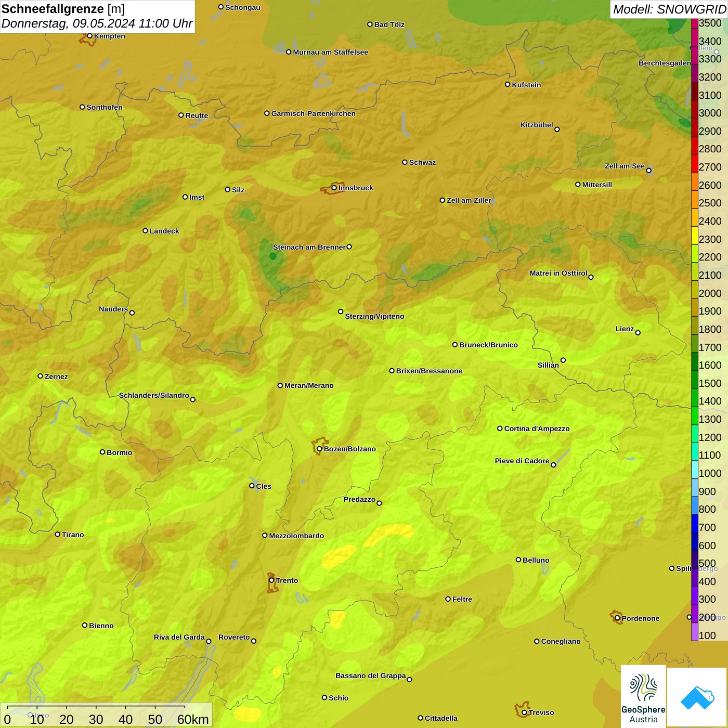Click the Treviso city marker
Screen dimensions: 728x728
[524, 712]
